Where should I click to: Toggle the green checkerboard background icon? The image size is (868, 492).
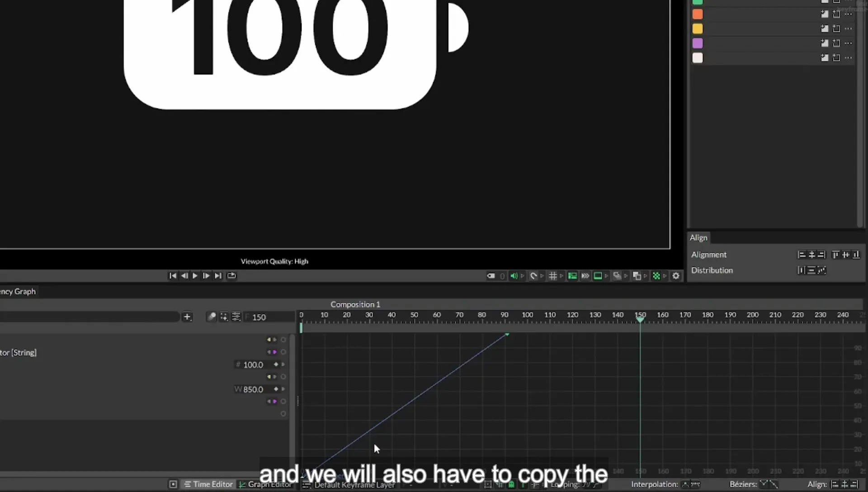[656, 276]
